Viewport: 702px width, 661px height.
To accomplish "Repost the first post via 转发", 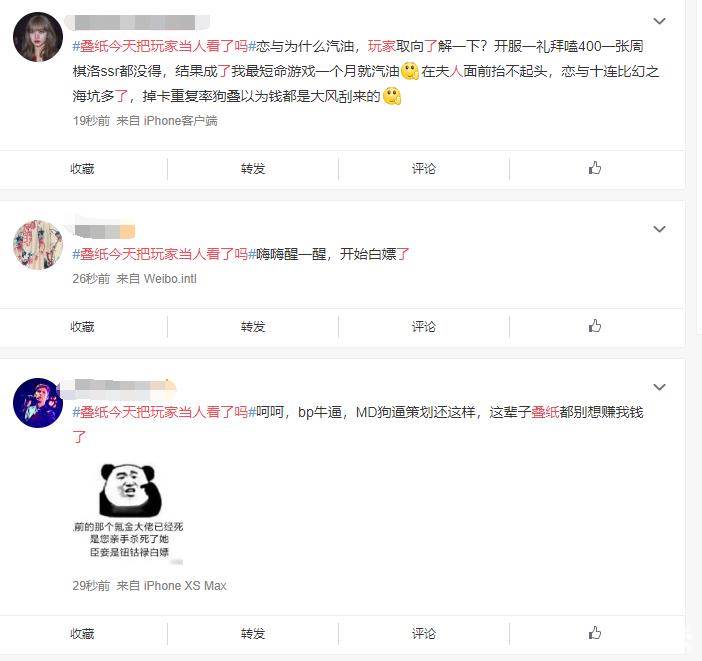I will click(x=253, y=169).
